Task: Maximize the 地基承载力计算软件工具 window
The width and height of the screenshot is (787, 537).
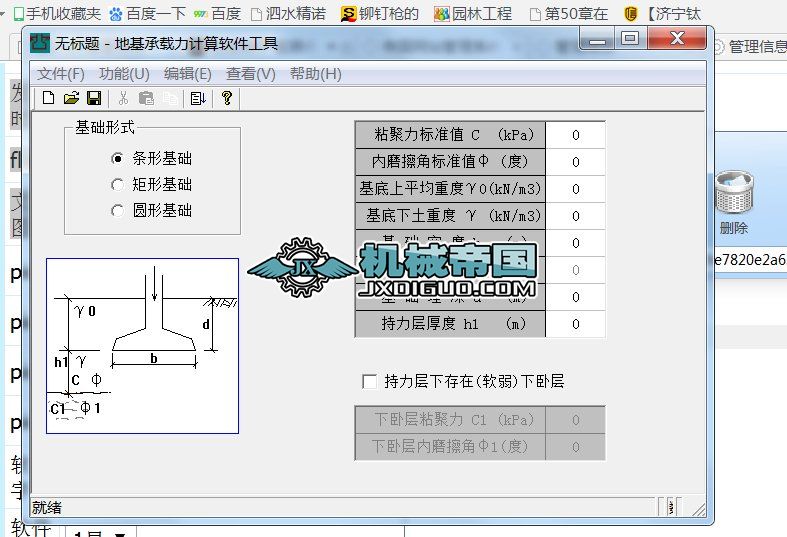Action: click(x=630, y=39)
